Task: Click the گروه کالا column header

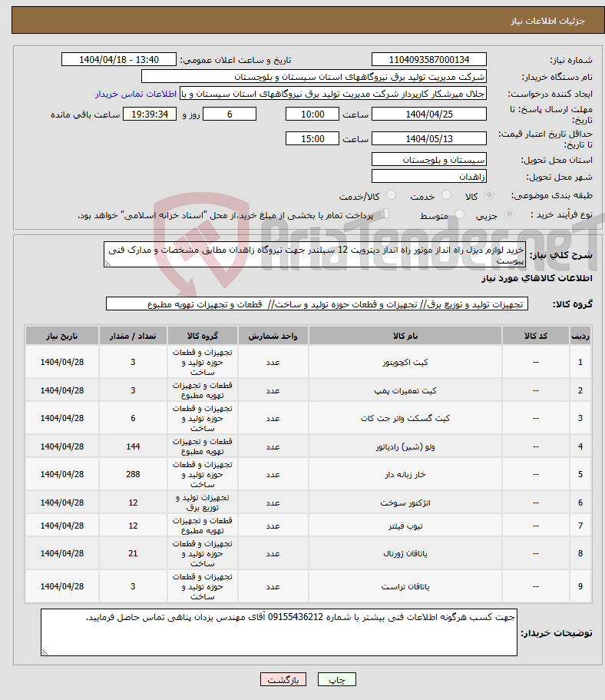Action: point(203,336)
